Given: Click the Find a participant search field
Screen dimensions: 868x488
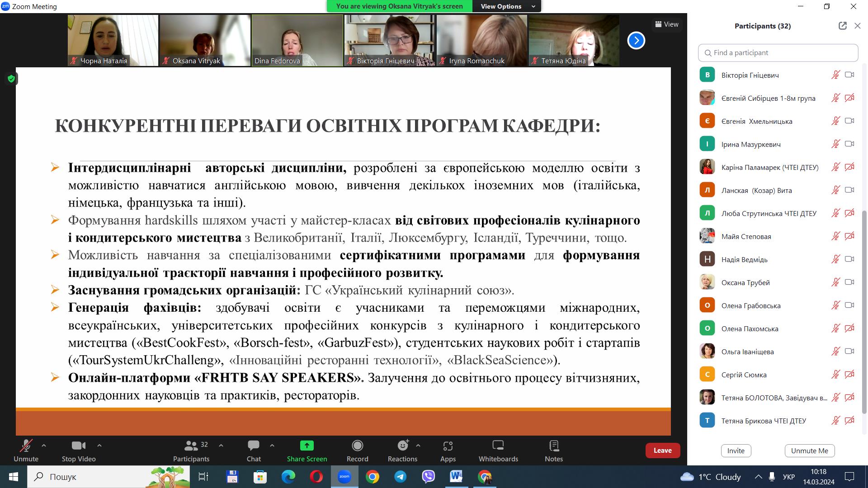Looking at the screenshot, I should click(778, 53).
